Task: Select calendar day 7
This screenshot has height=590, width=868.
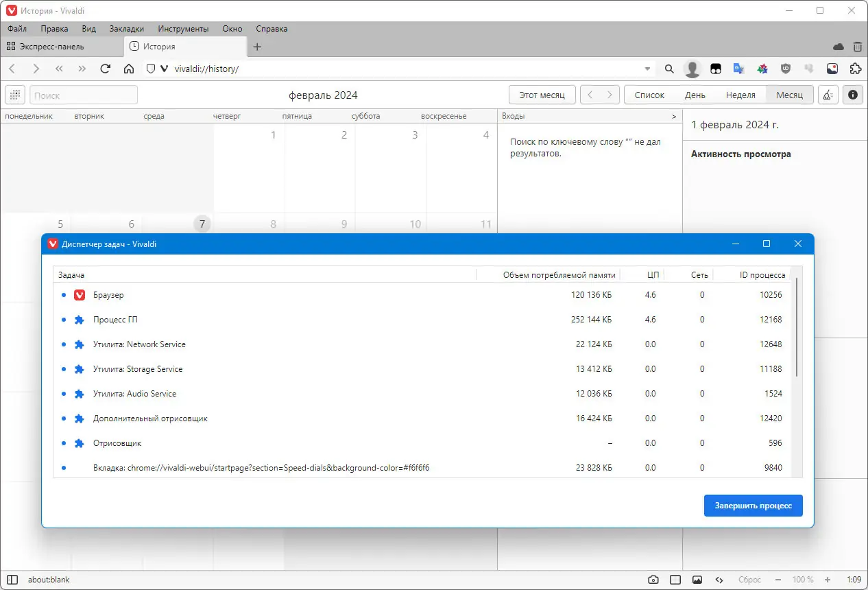Action: click(x=202, y=224)
